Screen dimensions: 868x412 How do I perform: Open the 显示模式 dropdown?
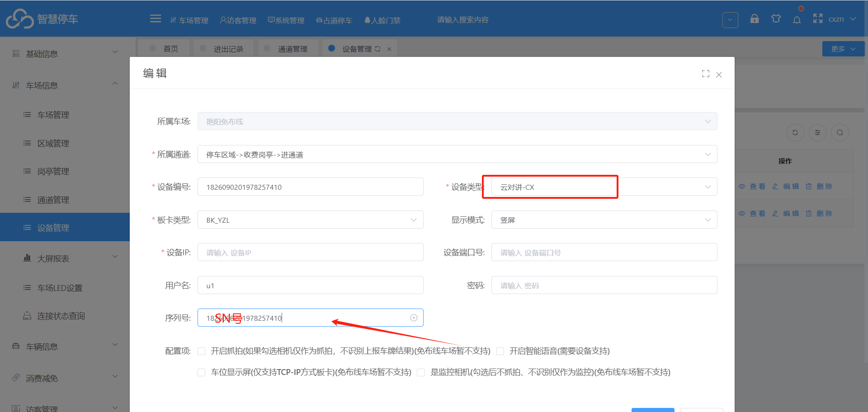[604, 220]
